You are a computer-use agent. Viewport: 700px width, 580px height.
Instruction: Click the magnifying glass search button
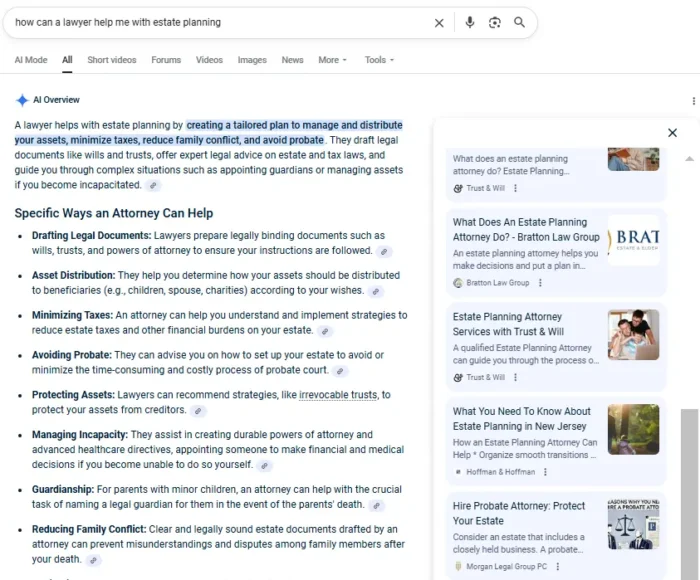[x=519, y=22]
